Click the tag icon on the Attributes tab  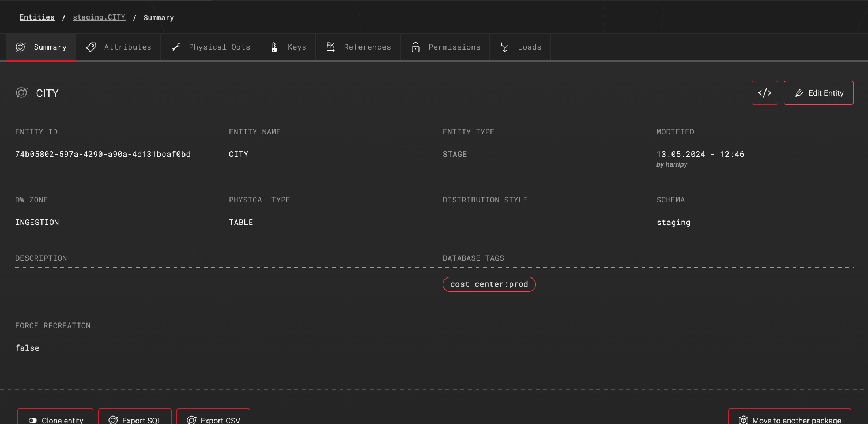coord(91,47)
